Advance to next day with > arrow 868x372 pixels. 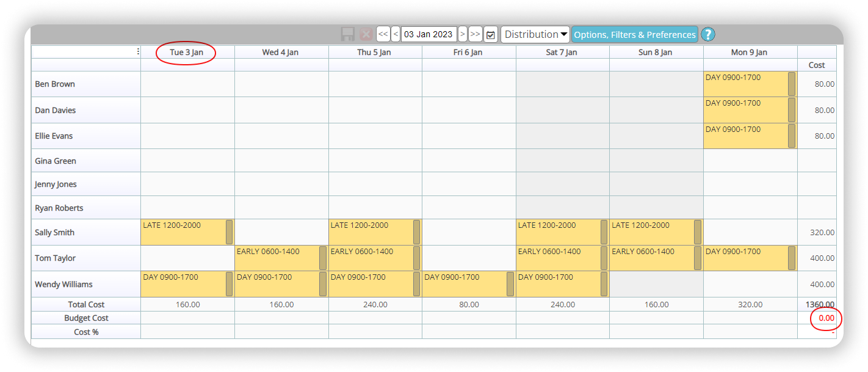(x=463, y=34)
